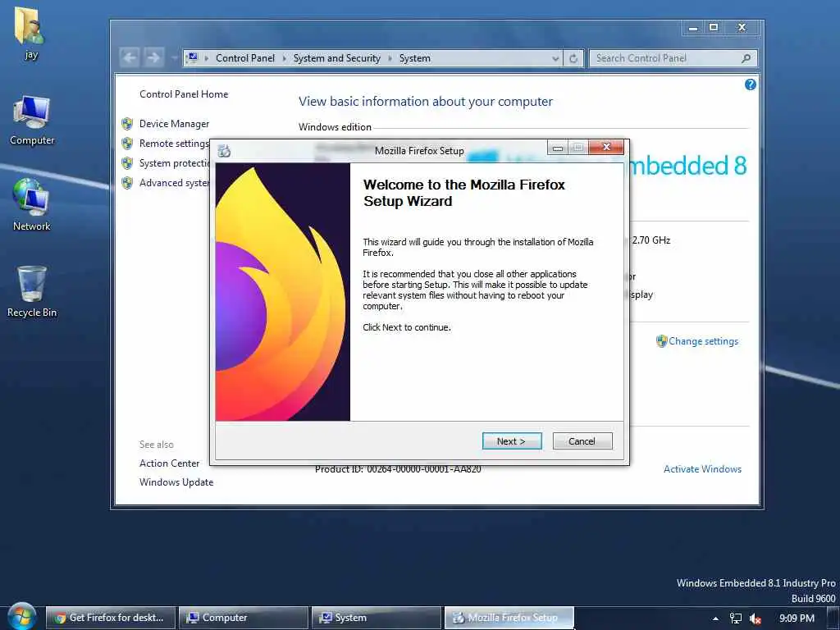Open Control Panel Home link
Screen dimensions: 840x630
[x=184, y=94]
